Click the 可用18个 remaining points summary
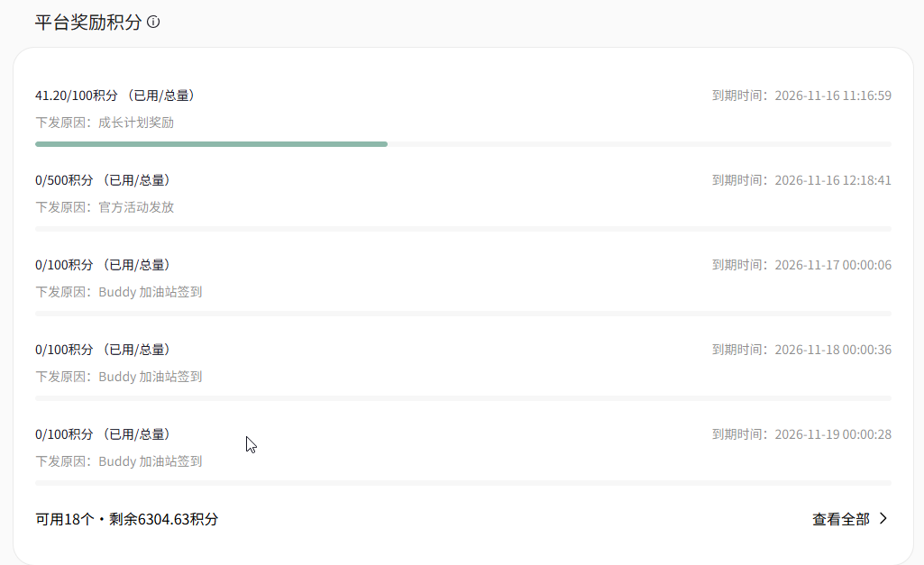Image resolution: width=924 pixels, height=565 pixels. 127,519
